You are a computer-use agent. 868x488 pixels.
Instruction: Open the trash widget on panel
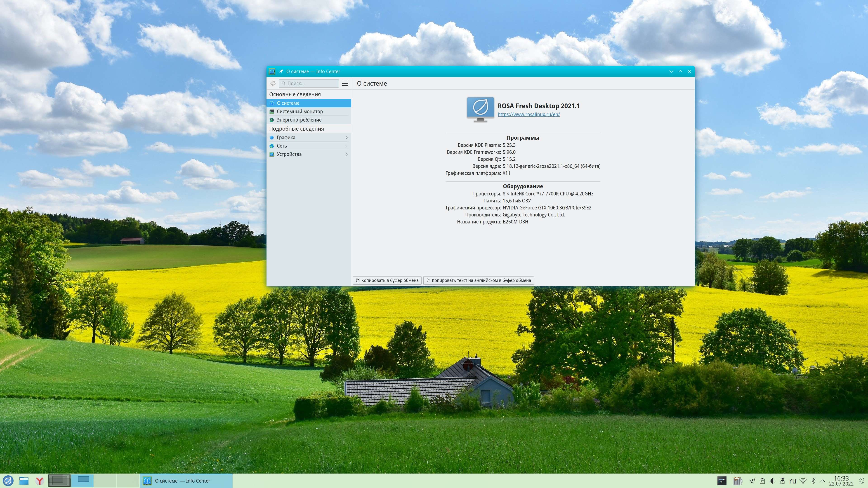(x=738, y=481)
